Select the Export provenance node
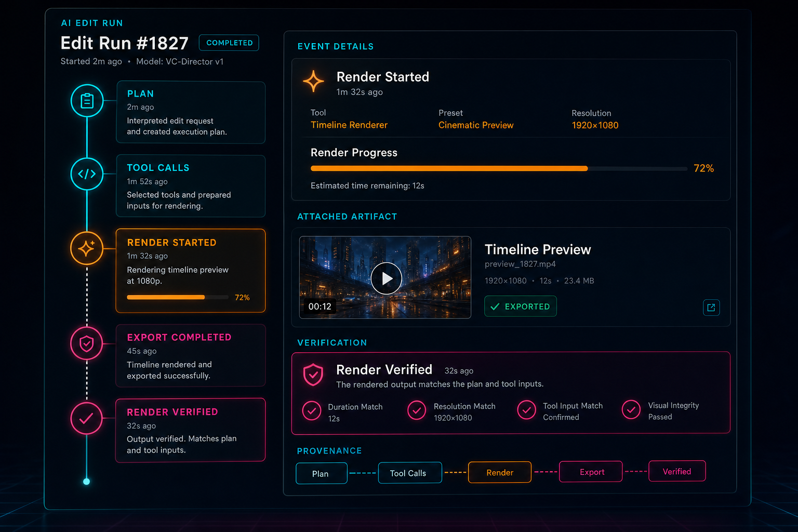Viewport: 798px width, 532px height. tap(591, 472)
